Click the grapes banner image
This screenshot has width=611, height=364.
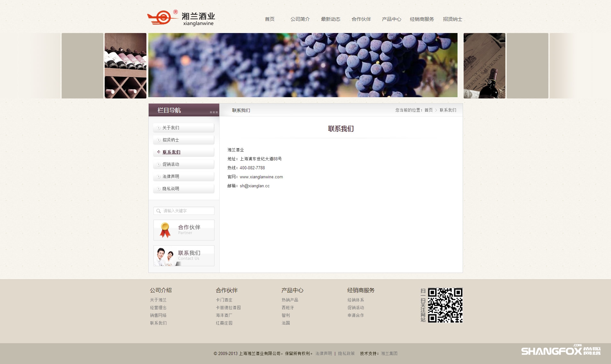[303, 65]
